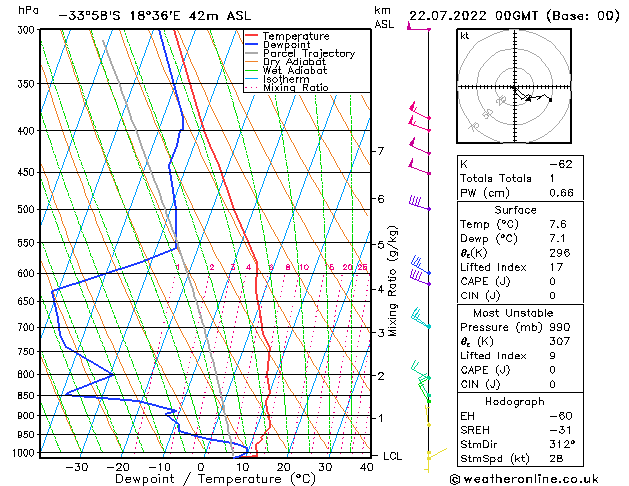This screenshot has height=486, width=629.
Task: Select the surface Temp value 7.6
Action: (558, 224)
